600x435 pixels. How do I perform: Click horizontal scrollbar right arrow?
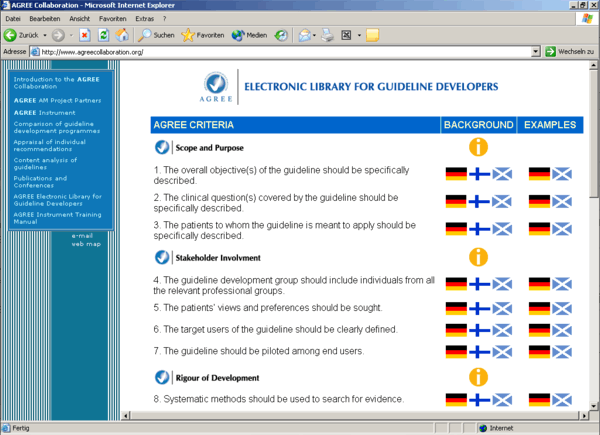click(584, 415)
